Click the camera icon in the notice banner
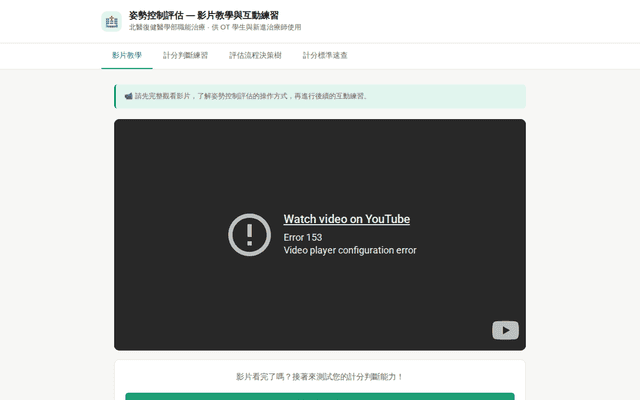640x400 pixels. tap(128, 96)
